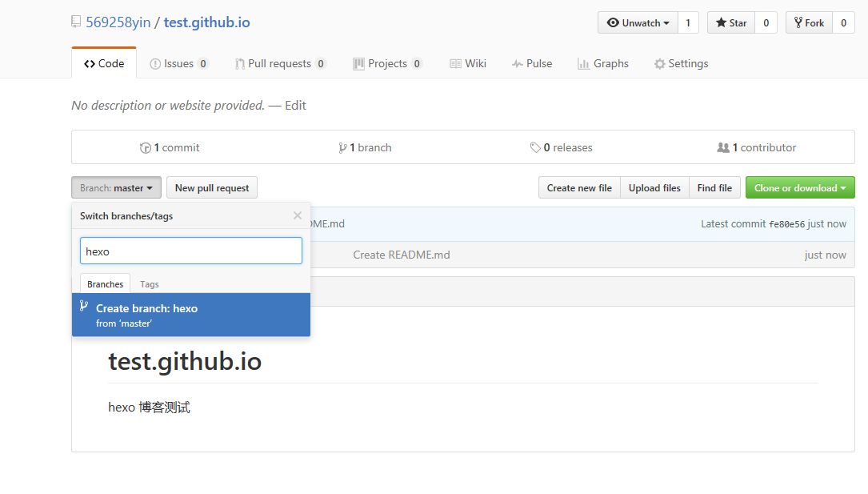This screenshot has width=868, height=494.
Task: Click the Edit description link
Action: pyautogui.click(x=295, y=106)
